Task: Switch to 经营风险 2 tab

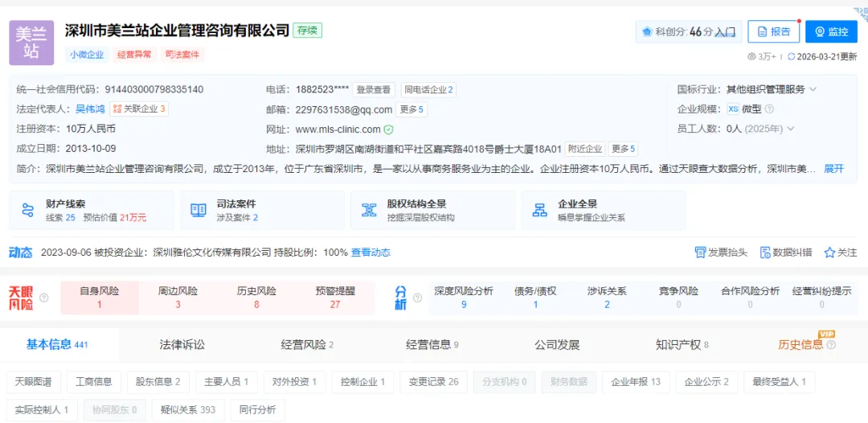Action: 307,344
